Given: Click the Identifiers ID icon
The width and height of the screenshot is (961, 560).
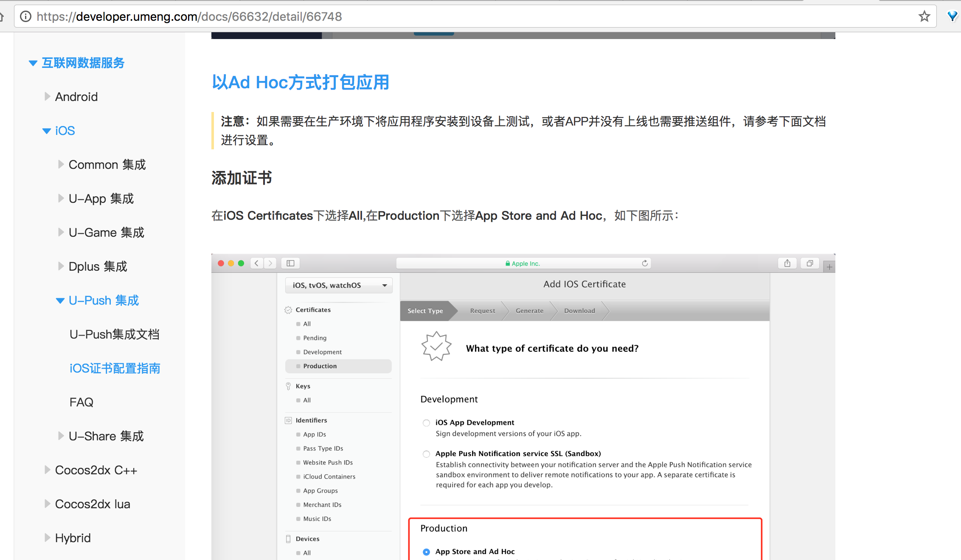Looking at the screenshot, I should (288, 420).
